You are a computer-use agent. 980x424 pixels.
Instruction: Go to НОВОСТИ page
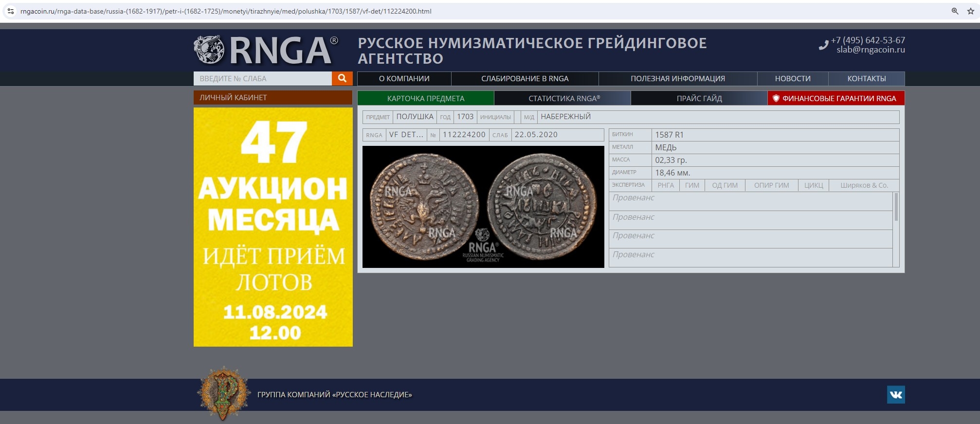792,79
